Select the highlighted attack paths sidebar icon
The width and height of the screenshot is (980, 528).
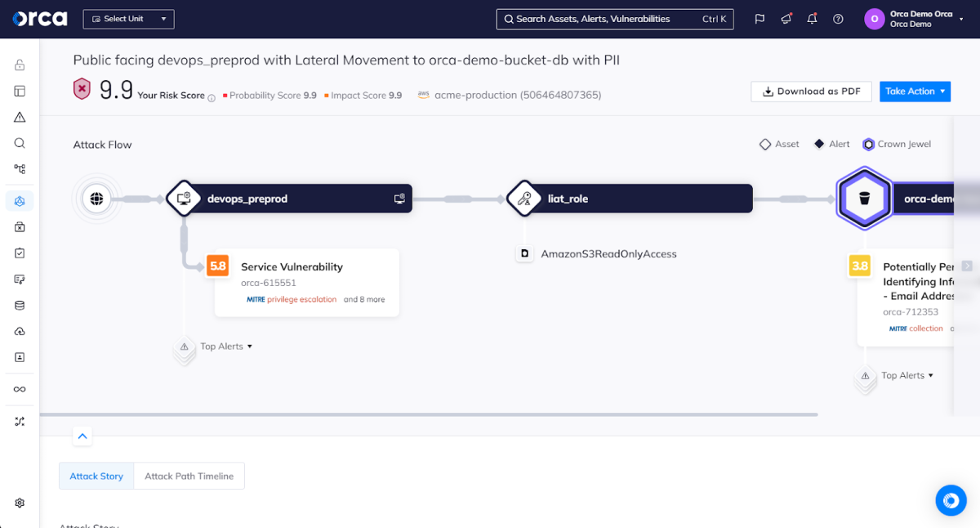point(20,201)
